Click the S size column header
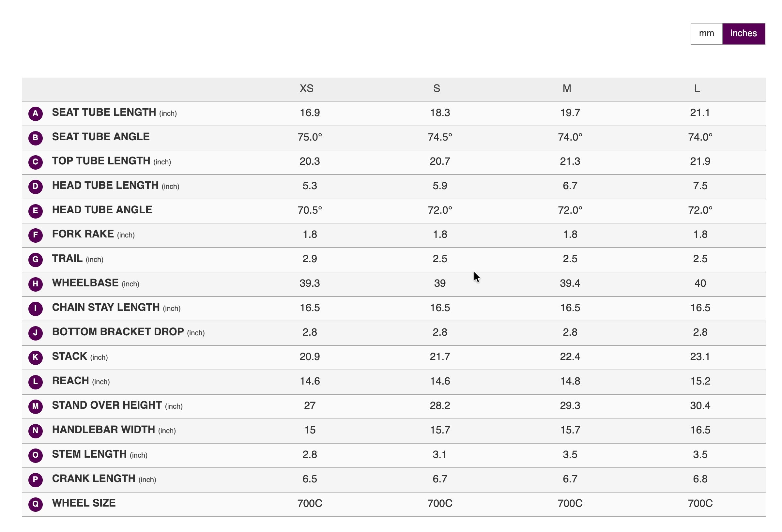This screenshot has height=532, width=782. pos(437,88)
